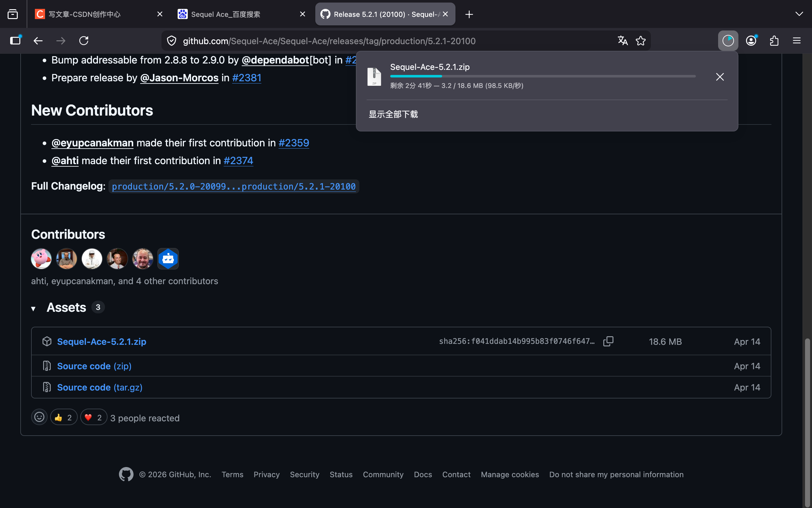Open the downloads progress button
Image resolution: width=812 pixels, height=508 pixels.
pyautogui.click(x=728, y=41)
